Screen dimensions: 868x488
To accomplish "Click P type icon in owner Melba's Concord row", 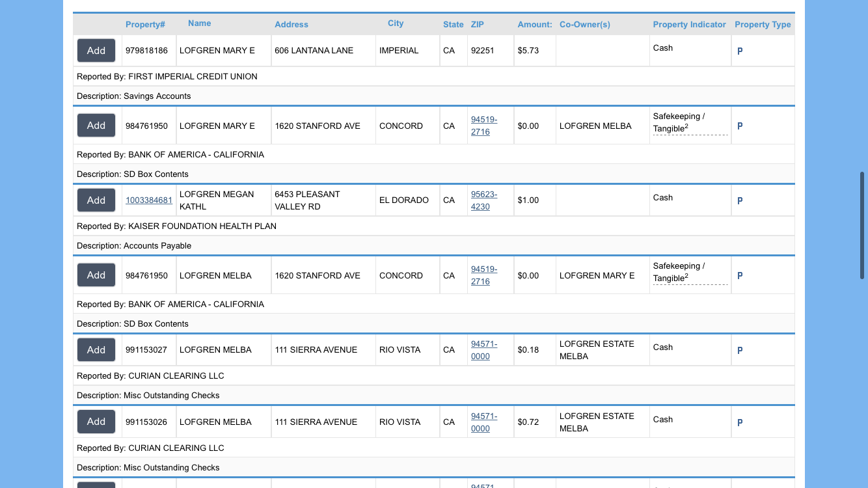I will (740, 276).
